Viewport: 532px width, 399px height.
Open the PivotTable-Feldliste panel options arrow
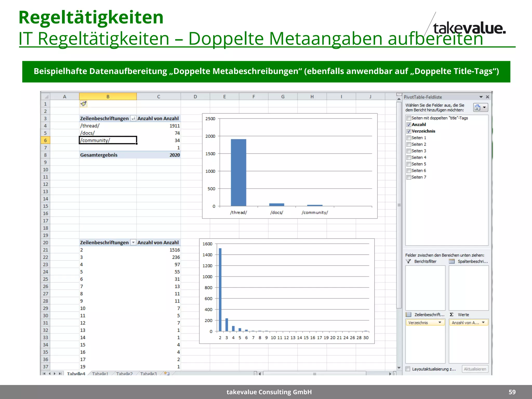(481, 97)
